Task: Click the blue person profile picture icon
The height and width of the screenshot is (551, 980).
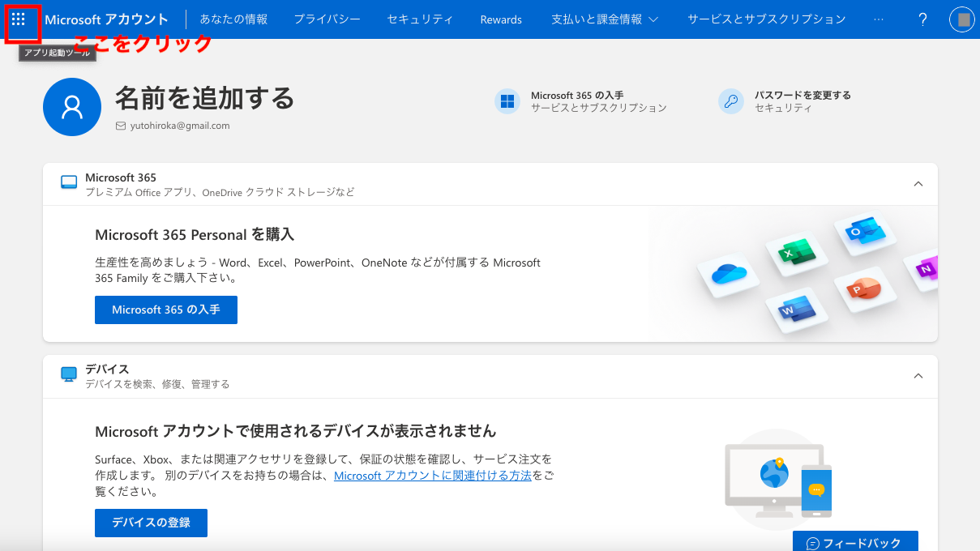Action: tap(71, 106)
